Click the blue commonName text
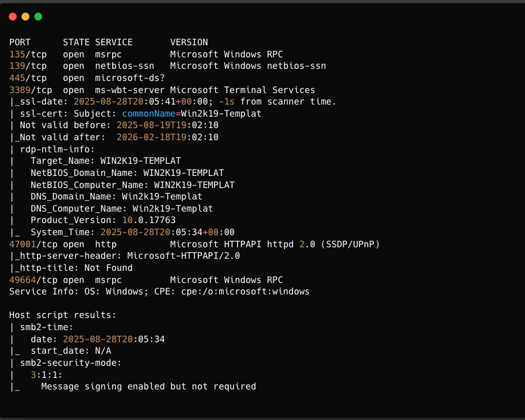Screen dimensions: 525x420 coord(148,113)
